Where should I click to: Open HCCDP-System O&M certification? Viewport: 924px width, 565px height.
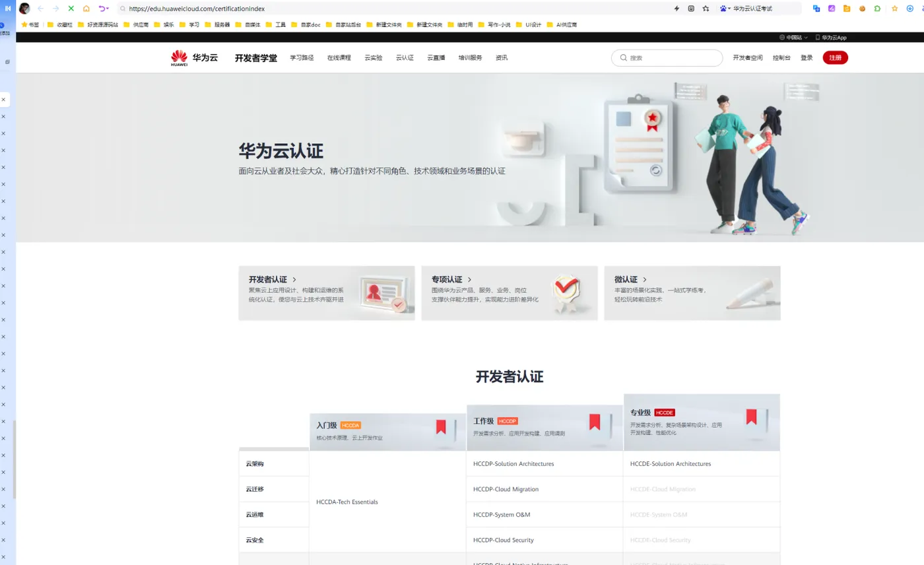click(502, 514)
